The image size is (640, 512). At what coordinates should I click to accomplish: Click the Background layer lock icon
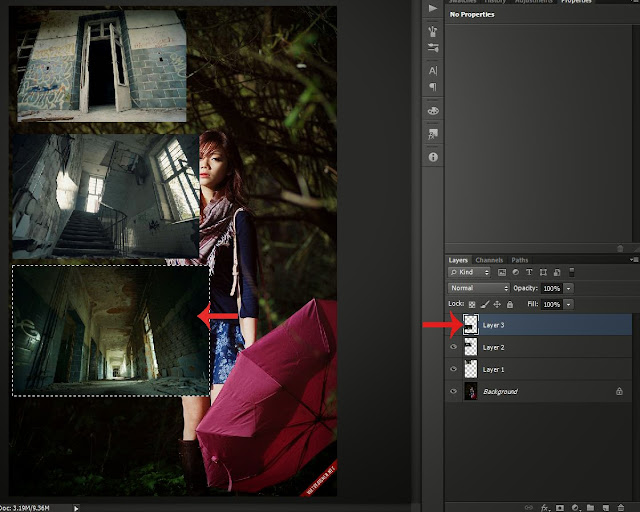pos(619,391)
